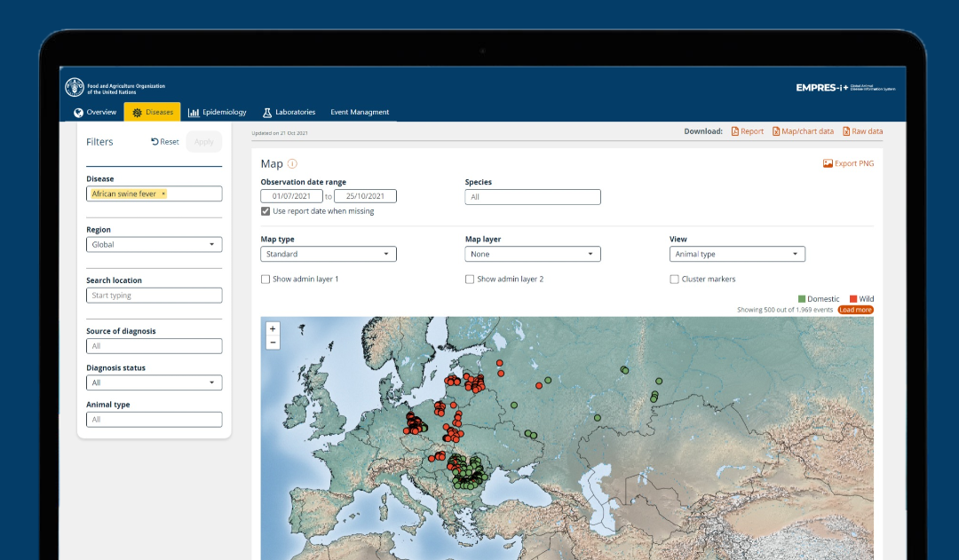
Task: Open the Map type dropdown
Action: [x=329, y=255]
